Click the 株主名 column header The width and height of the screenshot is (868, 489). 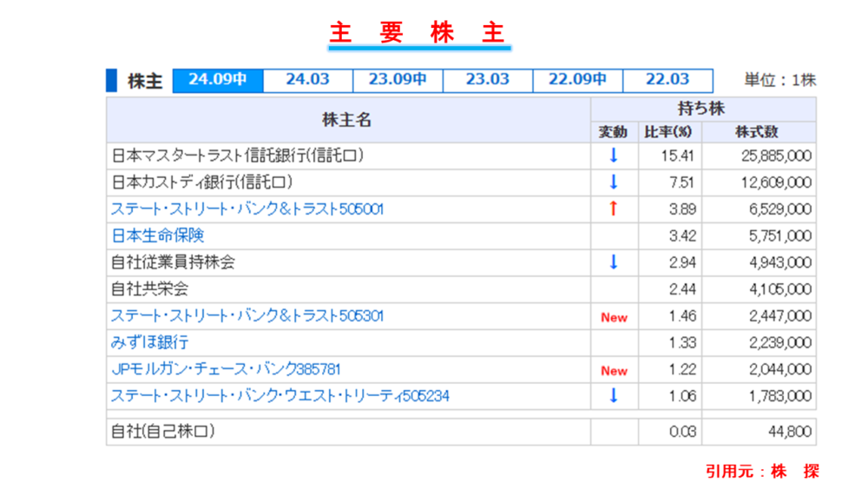347,120
